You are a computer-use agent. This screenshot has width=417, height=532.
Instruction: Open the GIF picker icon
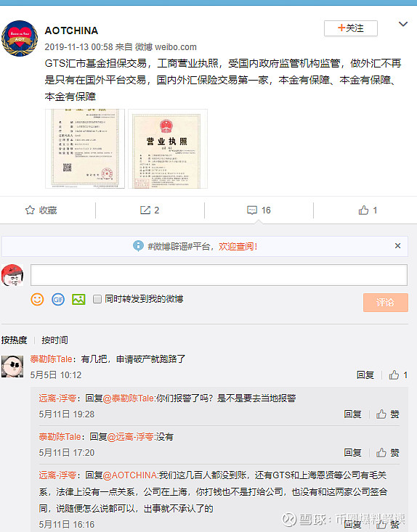pos(58,299)
